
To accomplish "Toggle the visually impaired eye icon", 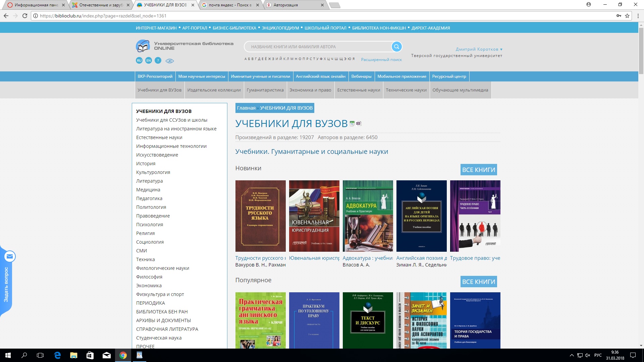I will tap(170, 61).
